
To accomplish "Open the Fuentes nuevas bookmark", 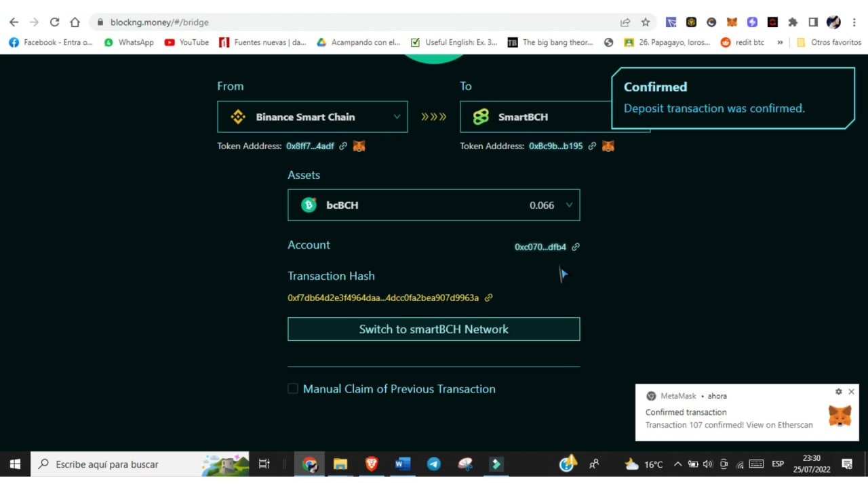I will pos(263,42).
